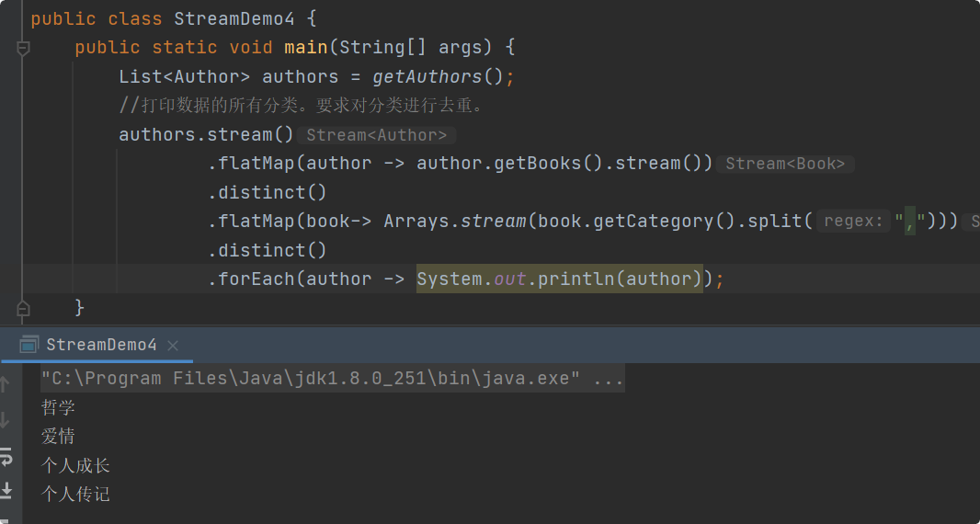The height and width of the screenshot is (524, 980).
Task: Toggle soft-wrap in the console
Action: click(x=6, y=456)
